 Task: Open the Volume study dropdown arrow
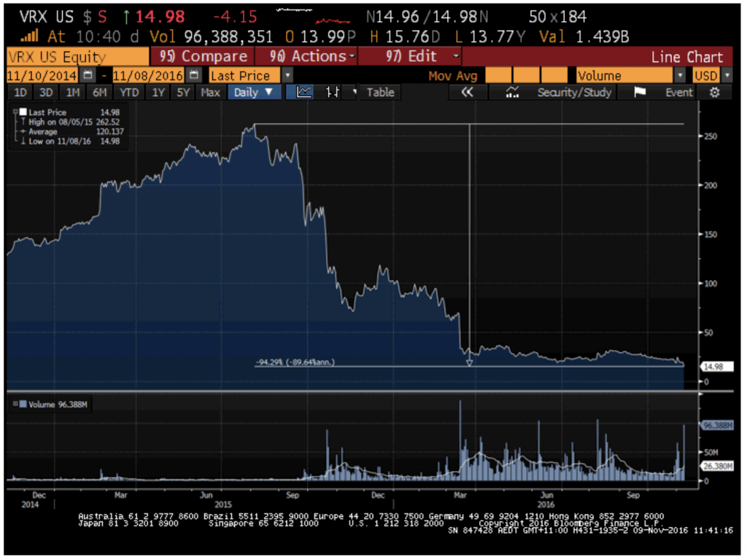(x=681, y=75)
